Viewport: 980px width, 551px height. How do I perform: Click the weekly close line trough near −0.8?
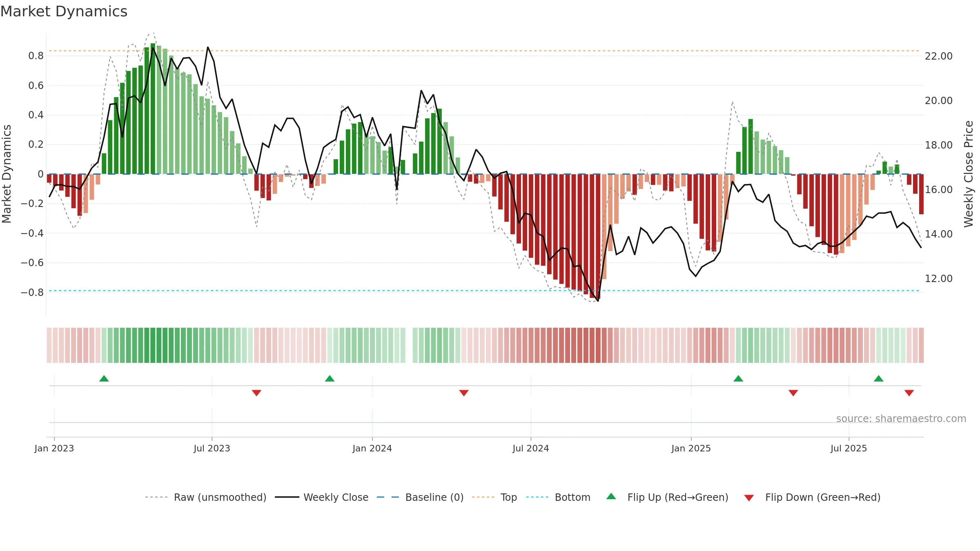[598, 301]
